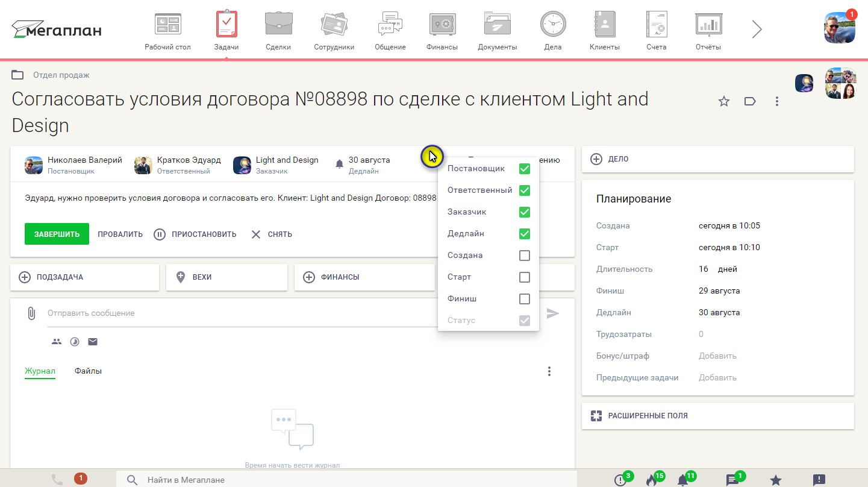
Task: Uncheck Дедлайн field checkbox
Action: click(525, 234)
